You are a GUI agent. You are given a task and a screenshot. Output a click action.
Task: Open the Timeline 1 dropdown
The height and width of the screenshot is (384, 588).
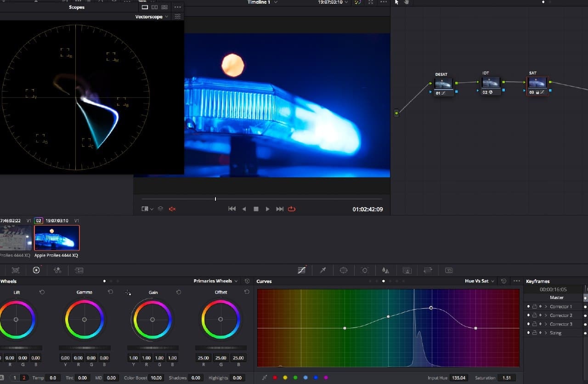[262, 2]
